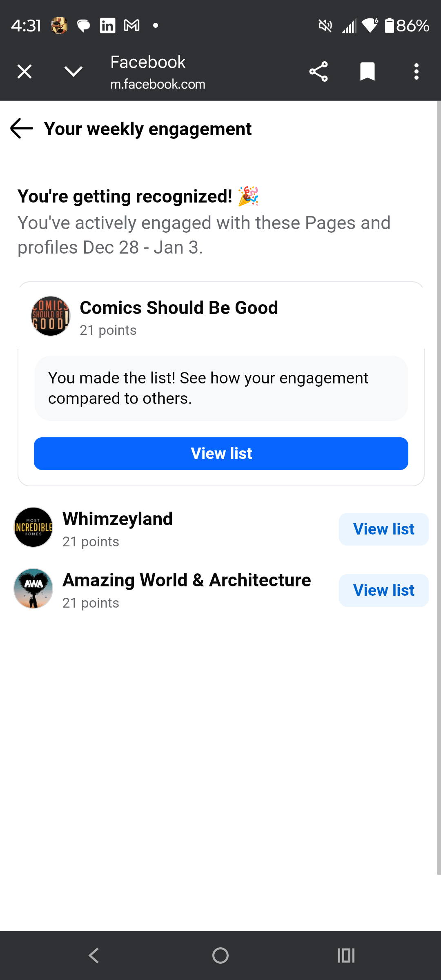Close the in-app browser with X
This screenshot has height=980, width=441.
coord(24,72)
